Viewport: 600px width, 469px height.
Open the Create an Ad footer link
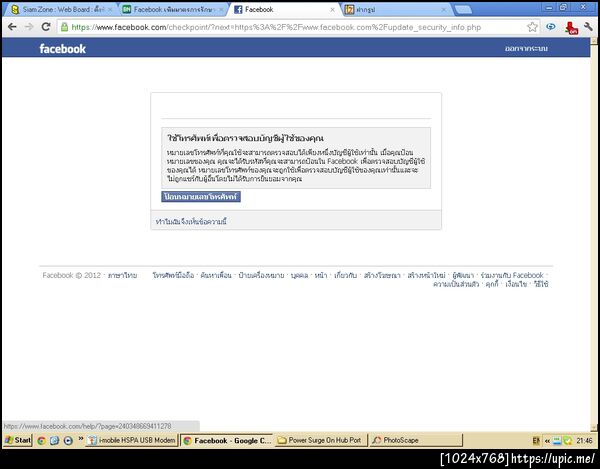382,275
